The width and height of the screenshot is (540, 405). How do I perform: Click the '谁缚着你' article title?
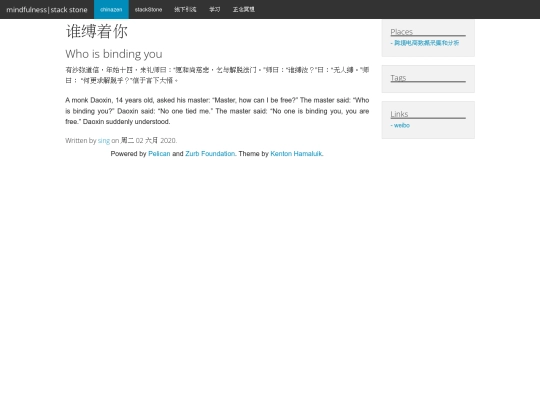point(97,31)
